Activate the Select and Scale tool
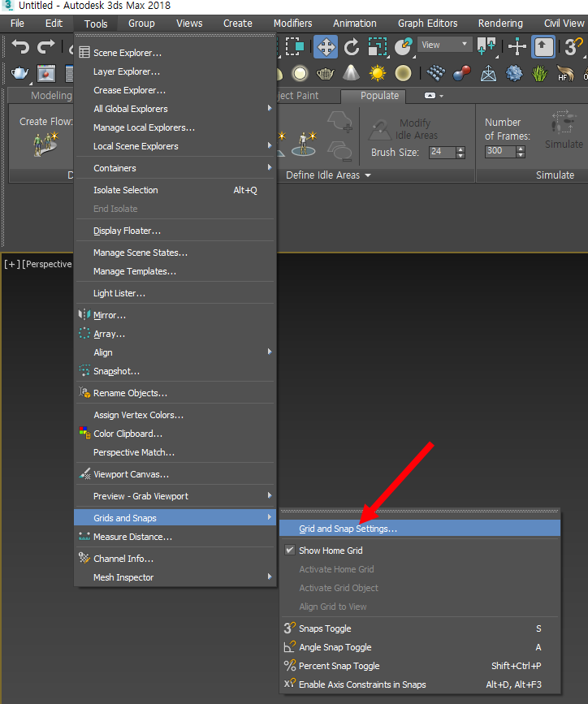The image size is (588, 704). 378,47
